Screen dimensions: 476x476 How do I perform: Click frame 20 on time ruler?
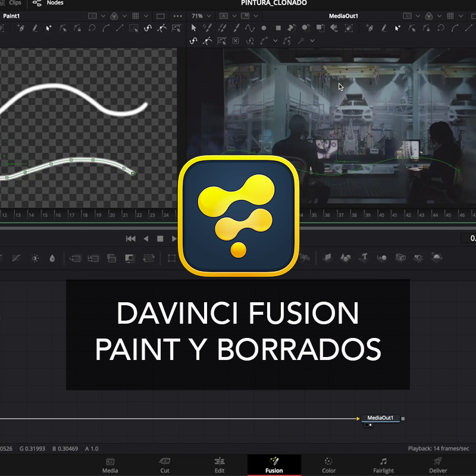[112, 215]
